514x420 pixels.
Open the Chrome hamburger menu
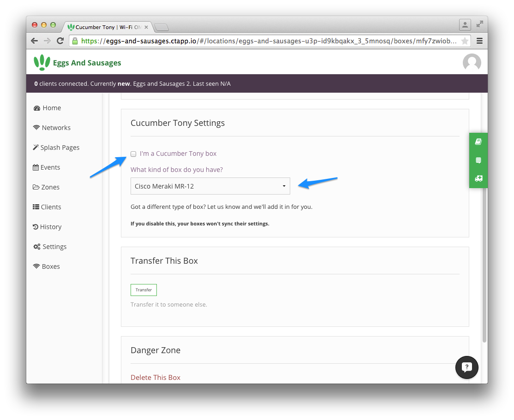[x=479, y=41]
